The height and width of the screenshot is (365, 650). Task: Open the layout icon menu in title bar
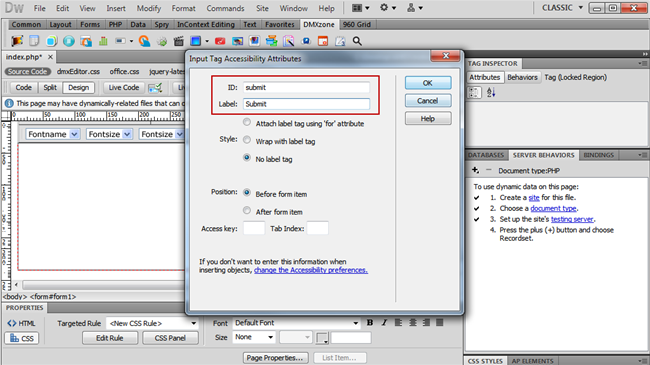point(360,8)
